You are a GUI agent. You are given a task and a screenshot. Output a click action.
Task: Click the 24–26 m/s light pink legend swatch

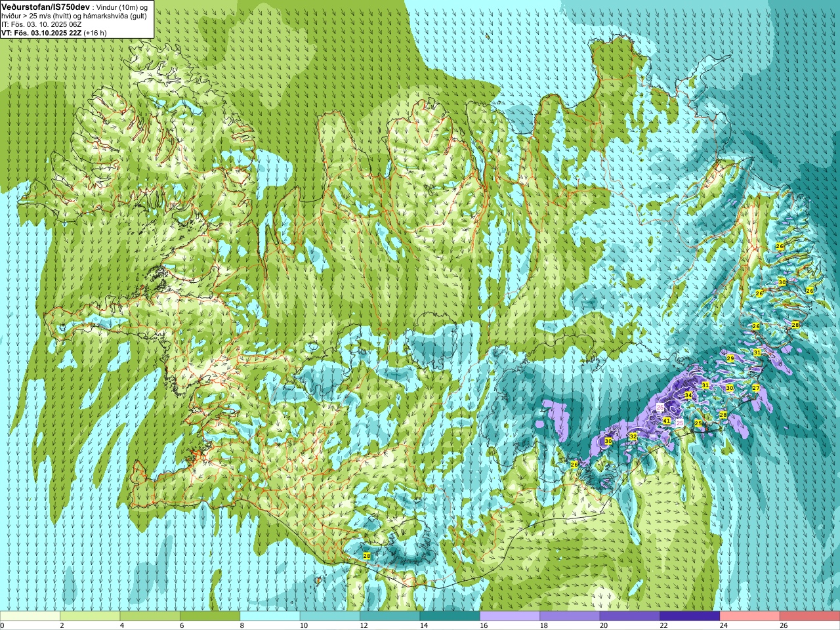point(750,616)
